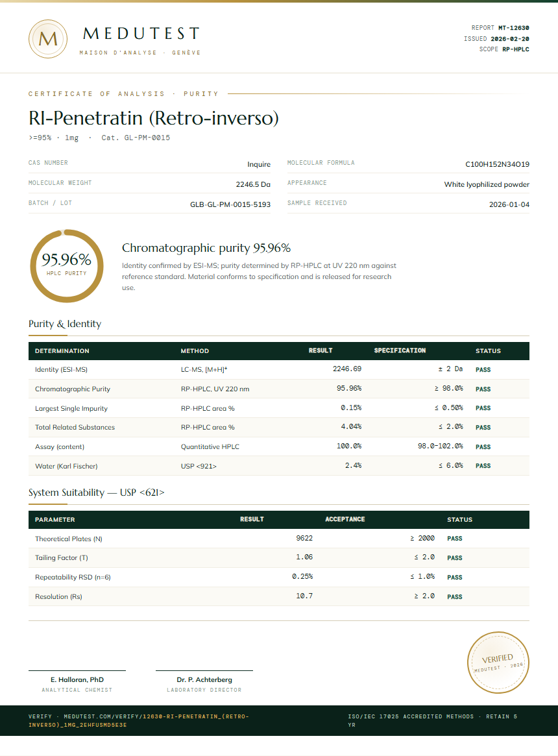Select batch number GLB-GL-PM-0015-5193
558x756 pixels.
click(230, 204)
